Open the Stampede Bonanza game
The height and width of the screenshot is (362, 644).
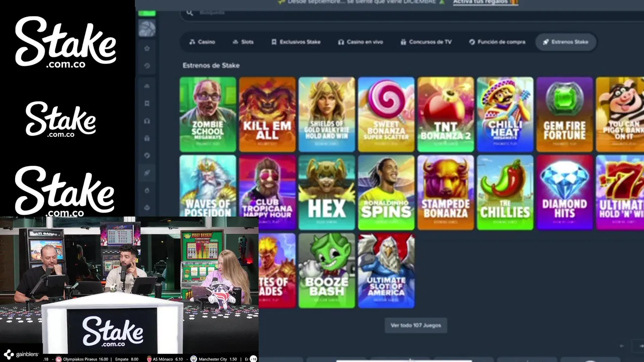click(x=445, y=193)
